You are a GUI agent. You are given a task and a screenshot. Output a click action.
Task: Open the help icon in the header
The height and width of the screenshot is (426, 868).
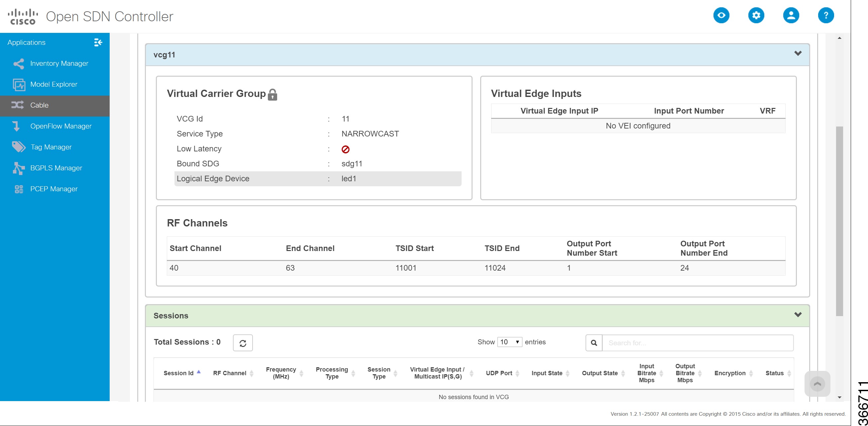click(826, 15)
